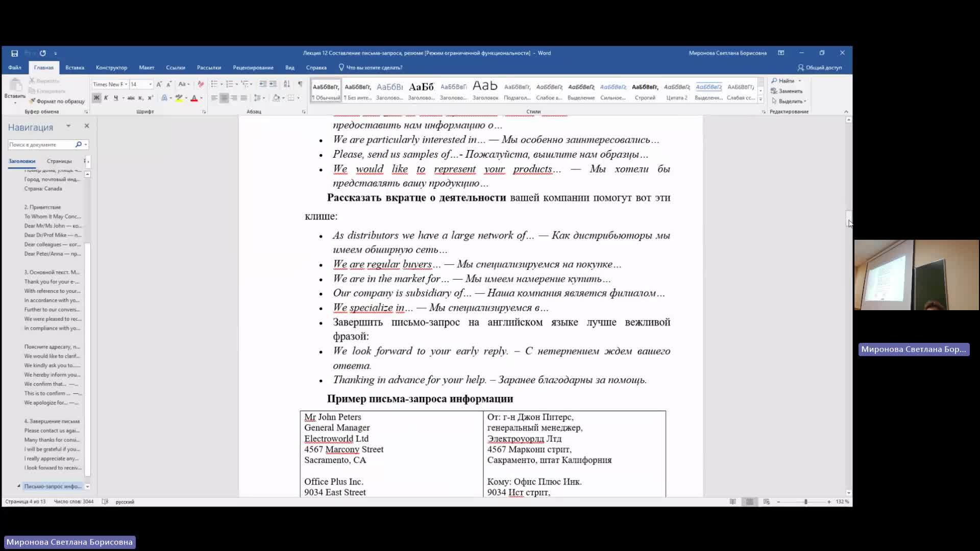The image size is (980, 551).
Task: Toggle show paragraph marks (¶)
Action: 300,84
